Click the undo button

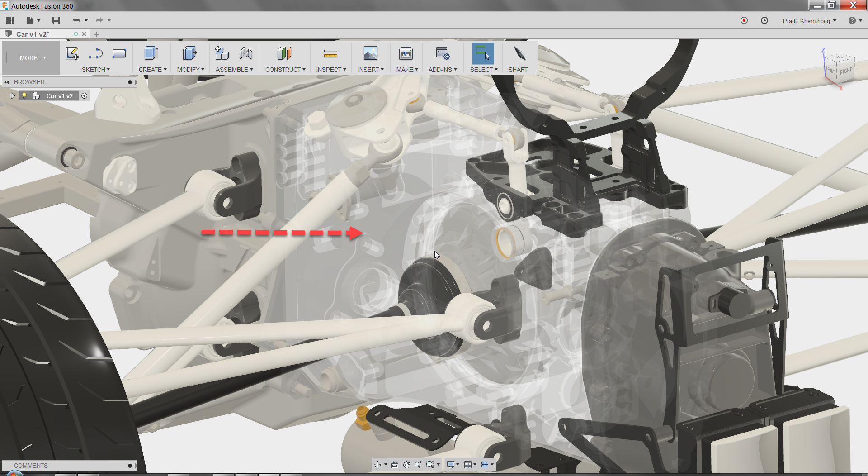(76, 20)
